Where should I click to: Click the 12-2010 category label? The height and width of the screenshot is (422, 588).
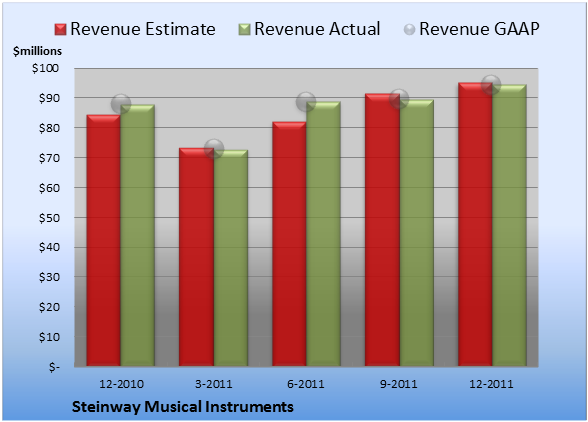tap(121, 384)
